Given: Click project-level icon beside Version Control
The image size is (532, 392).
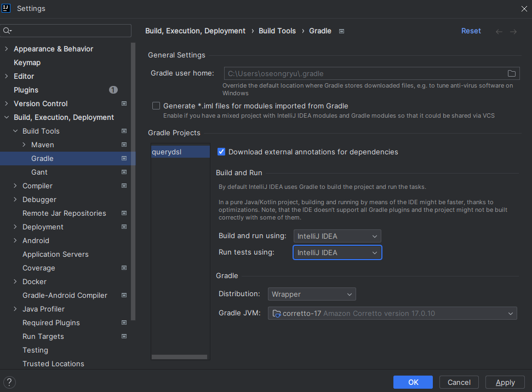Looking at the screenshot, I should pyautogui.click(x=124, y=103).
